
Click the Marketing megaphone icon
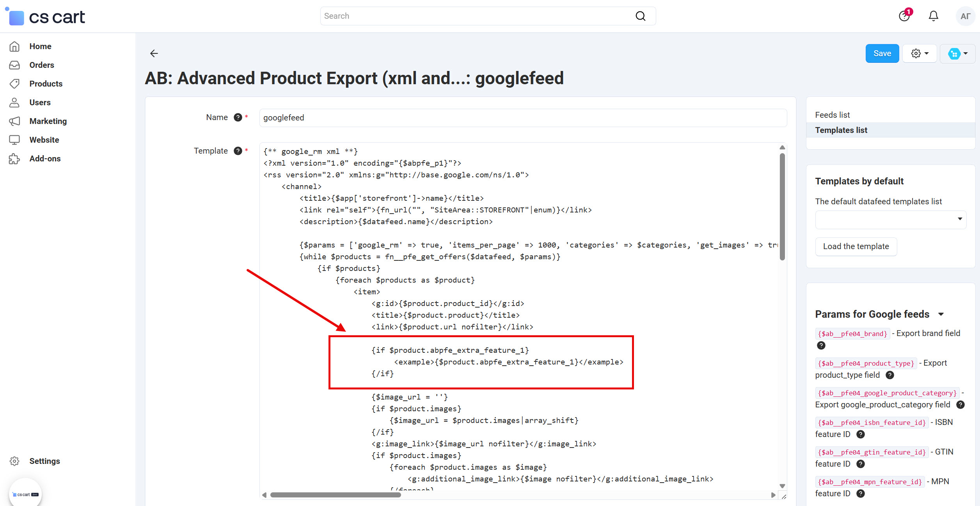pyautogui.click(x=14, y=121)
